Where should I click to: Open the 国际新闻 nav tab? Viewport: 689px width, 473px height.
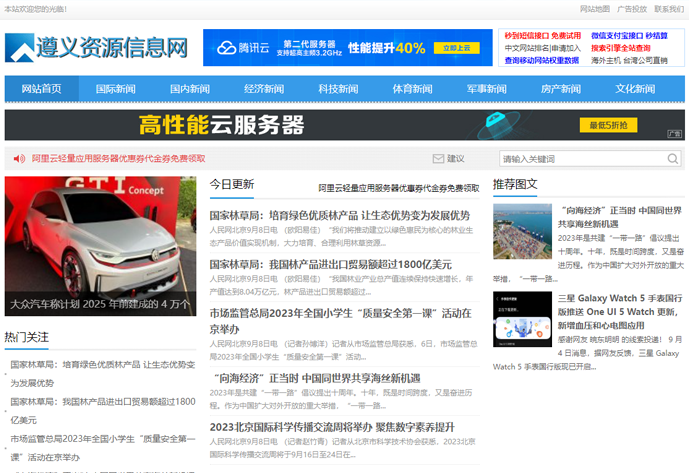click(x=116, y=89)
